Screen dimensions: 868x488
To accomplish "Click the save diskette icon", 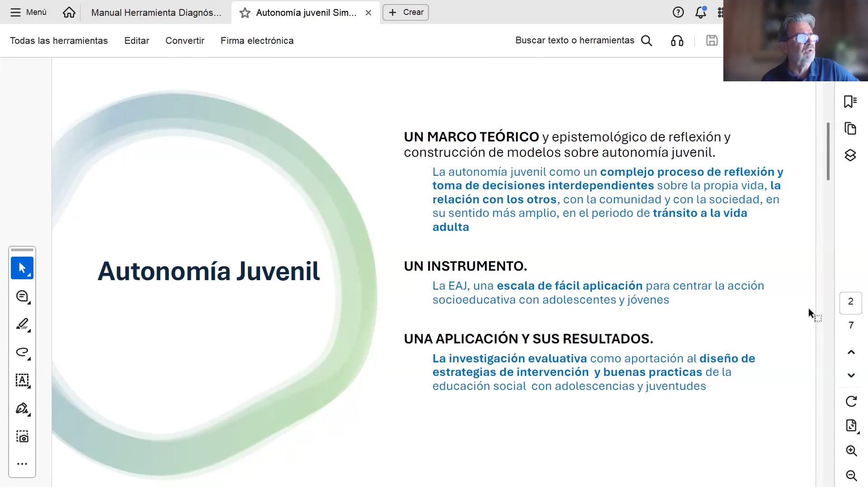I will pyautogui.click(x=712, y=41).
